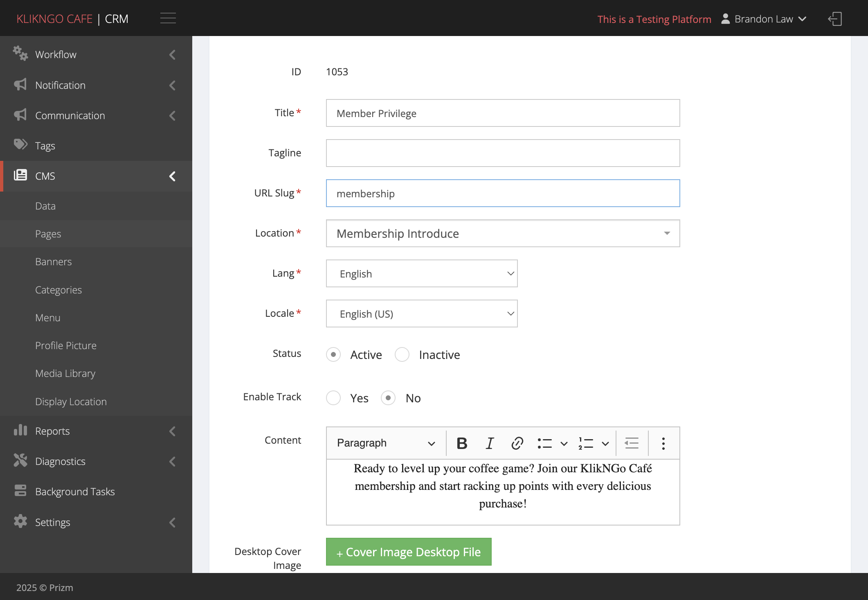Open the Locale dropdown set to English (US)
Screen dimensions: 868x600
422,314
